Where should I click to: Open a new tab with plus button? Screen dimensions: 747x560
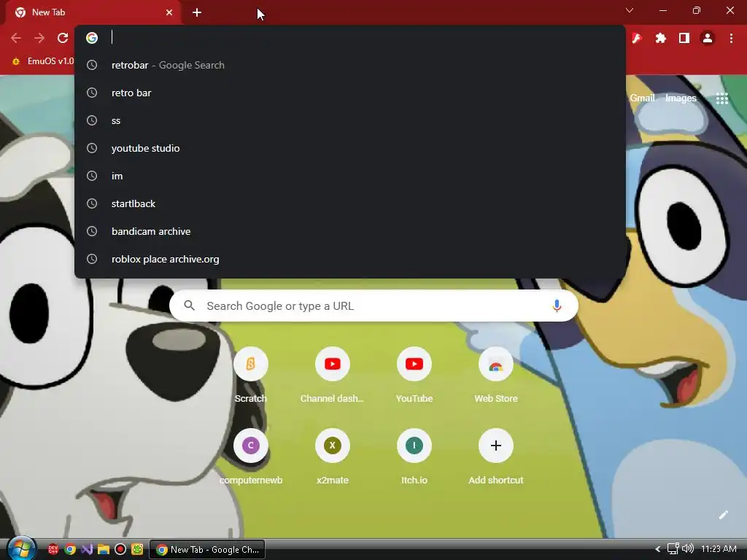pos(197,12)
